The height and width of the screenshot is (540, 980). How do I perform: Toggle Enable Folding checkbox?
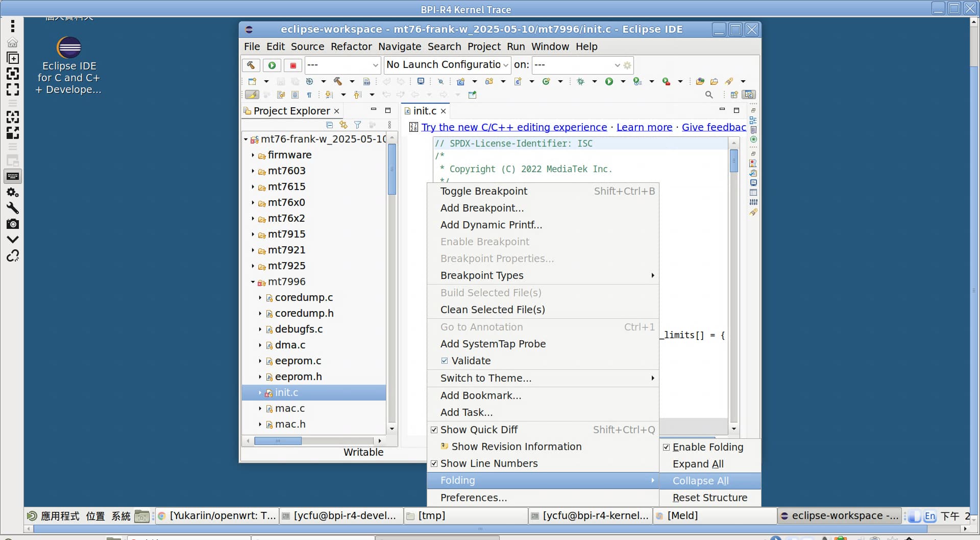[x=666, y=447]
